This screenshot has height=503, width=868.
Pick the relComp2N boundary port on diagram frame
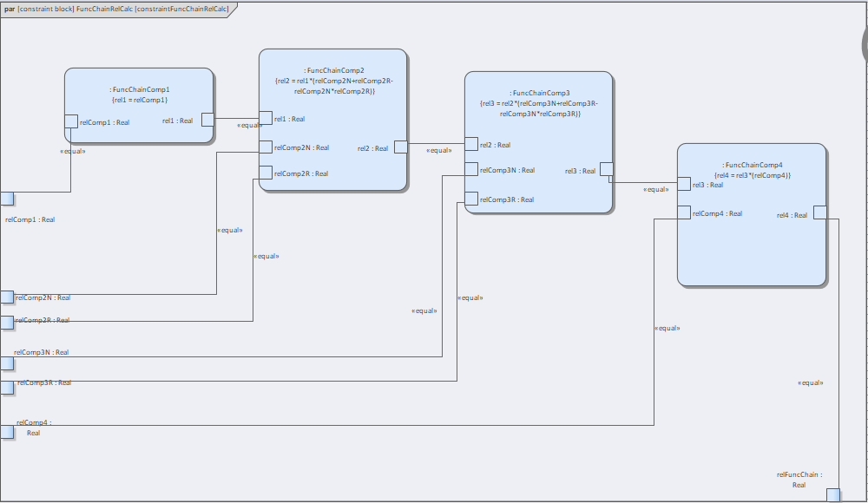[x=7, y=297]
